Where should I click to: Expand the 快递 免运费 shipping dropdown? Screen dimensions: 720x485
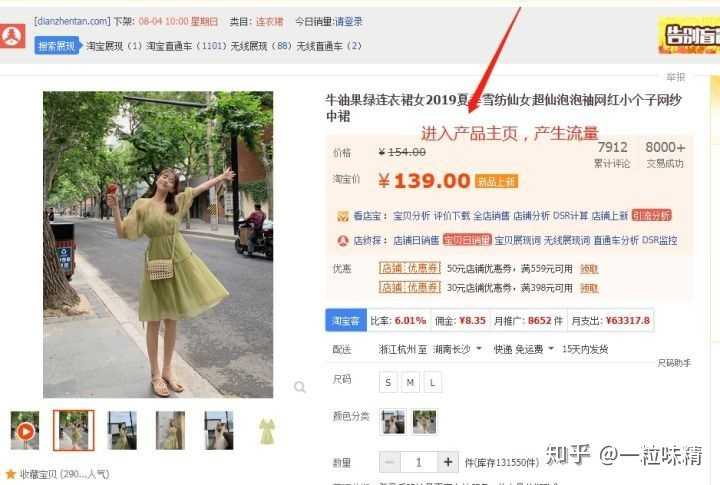pos(523,349)
